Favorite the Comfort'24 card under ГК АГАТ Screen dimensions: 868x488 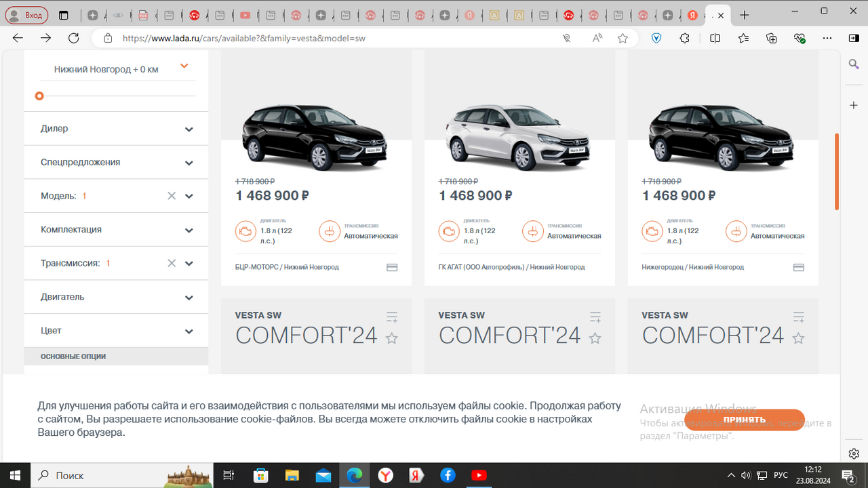click(x=595, y=338)
